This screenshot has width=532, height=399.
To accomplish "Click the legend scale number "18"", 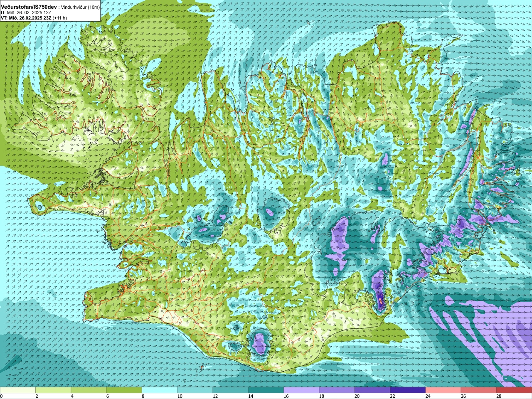I will click(322, 396).
